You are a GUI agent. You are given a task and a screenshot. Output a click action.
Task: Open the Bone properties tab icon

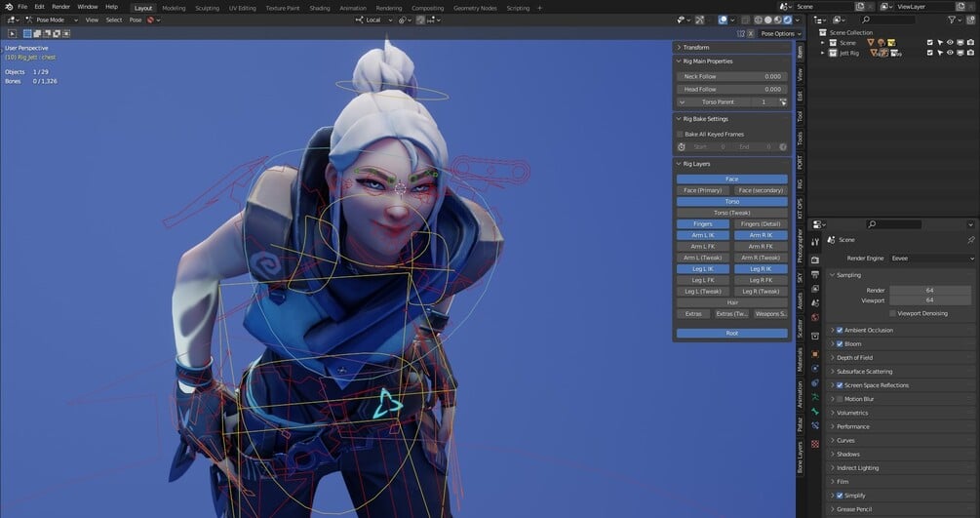point(815,411)
